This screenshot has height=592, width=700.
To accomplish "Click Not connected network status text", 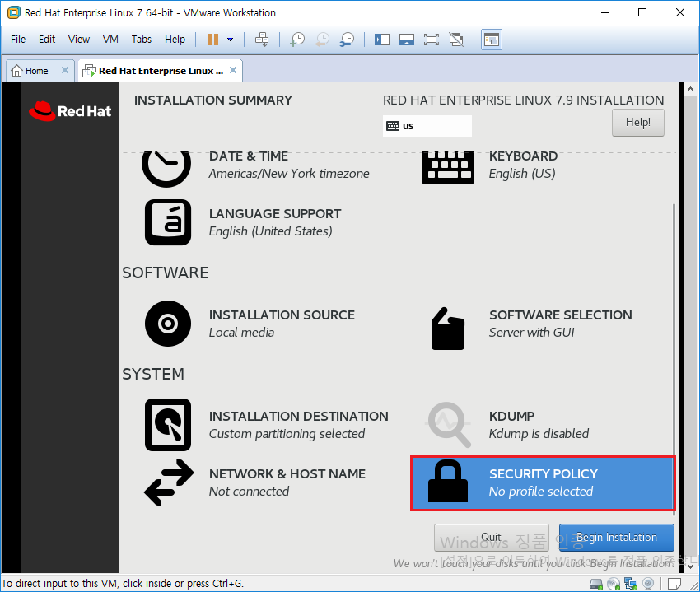I will pos(249,492).
